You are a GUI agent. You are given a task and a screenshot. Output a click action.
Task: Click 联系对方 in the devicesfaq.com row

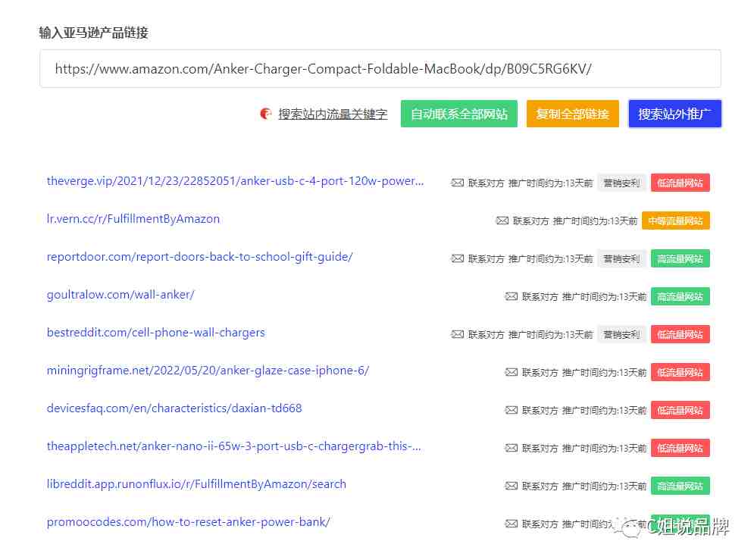pos(540,411)
